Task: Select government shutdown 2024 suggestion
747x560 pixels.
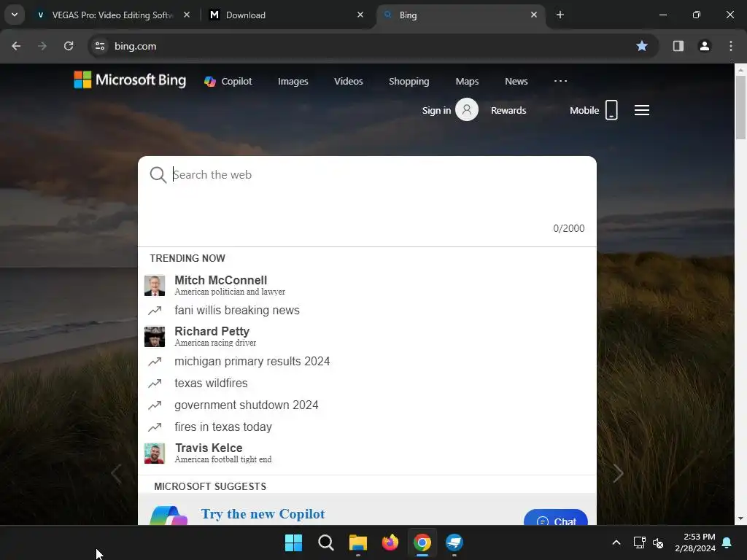Action: click(x=367, y=405)
